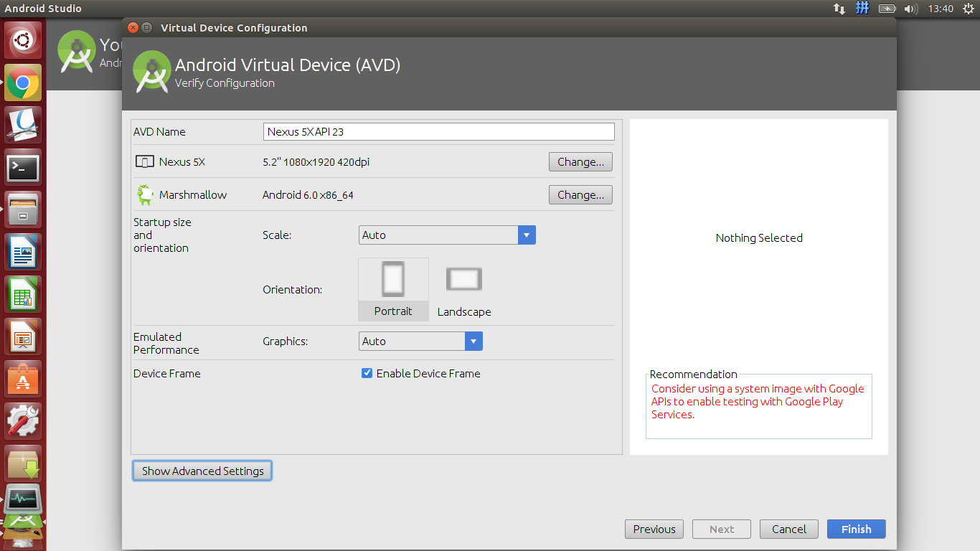
Task: Open the software updater dock icon
Action: tap(23, 464)
